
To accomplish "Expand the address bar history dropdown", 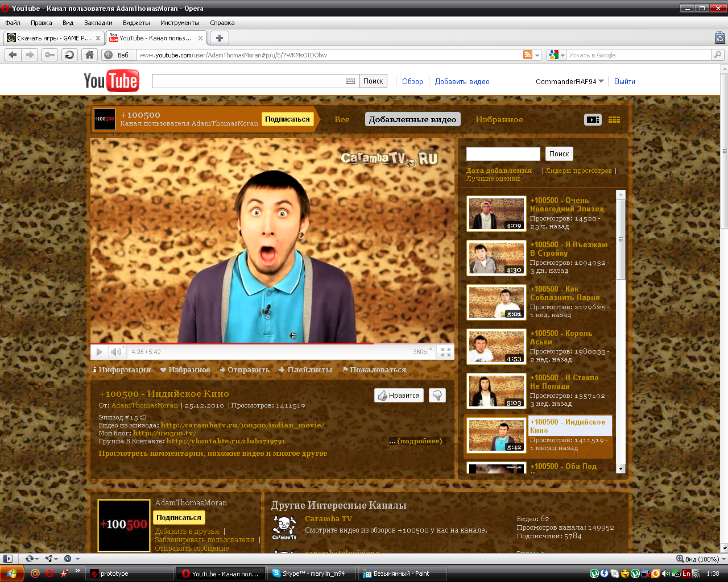I will pos(537,55).
